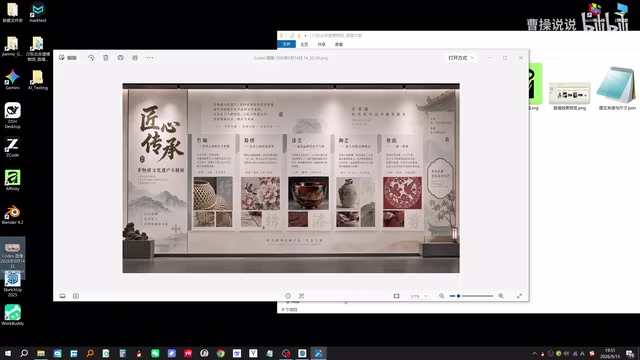
Task: Delete the image with trash icon
Action: pyautogui.click(x=106, y=58)
